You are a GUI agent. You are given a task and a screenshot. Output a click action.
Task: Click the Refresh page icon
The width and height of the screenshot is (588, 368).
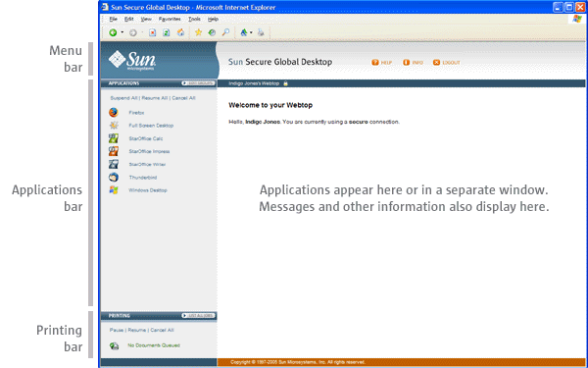point(167,32)
